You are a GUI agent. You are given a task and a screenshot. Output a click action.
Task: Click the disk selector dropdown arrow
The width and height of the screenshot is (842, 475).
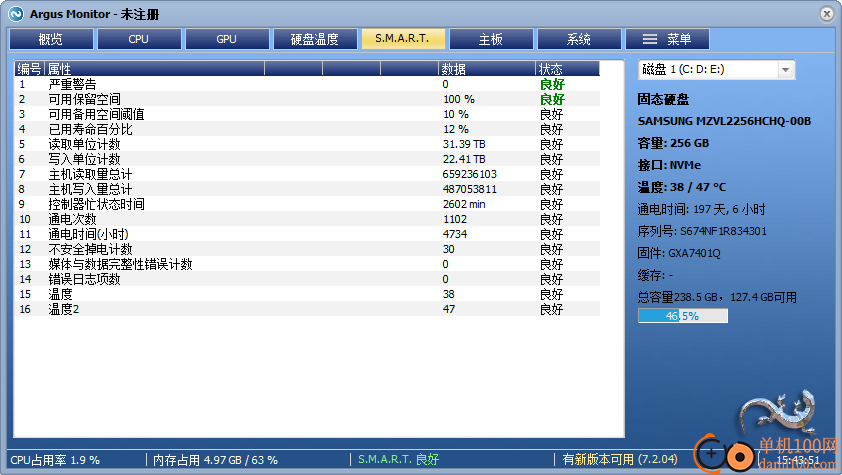pyautogui.click(x=786, y=70)
